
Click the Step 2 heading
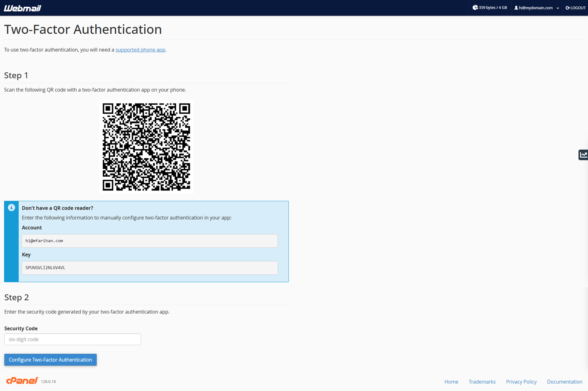(17, 297)
